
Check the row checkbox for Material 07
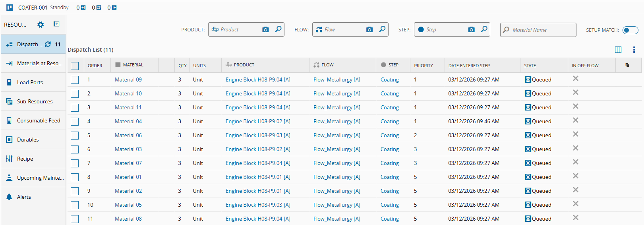(75, 163)
